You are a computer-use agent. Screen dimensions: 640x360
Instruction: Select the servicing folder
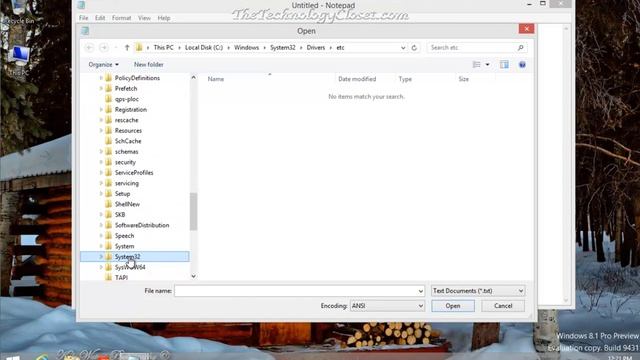coord(127,183)
